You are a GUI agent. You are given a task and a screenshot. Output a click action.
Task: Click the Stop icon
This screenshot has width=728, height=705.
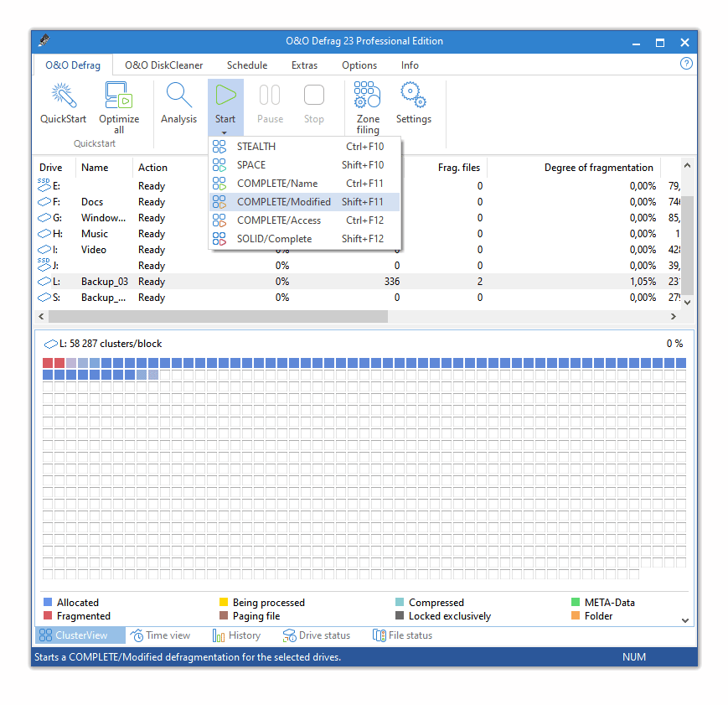(314, 95)
